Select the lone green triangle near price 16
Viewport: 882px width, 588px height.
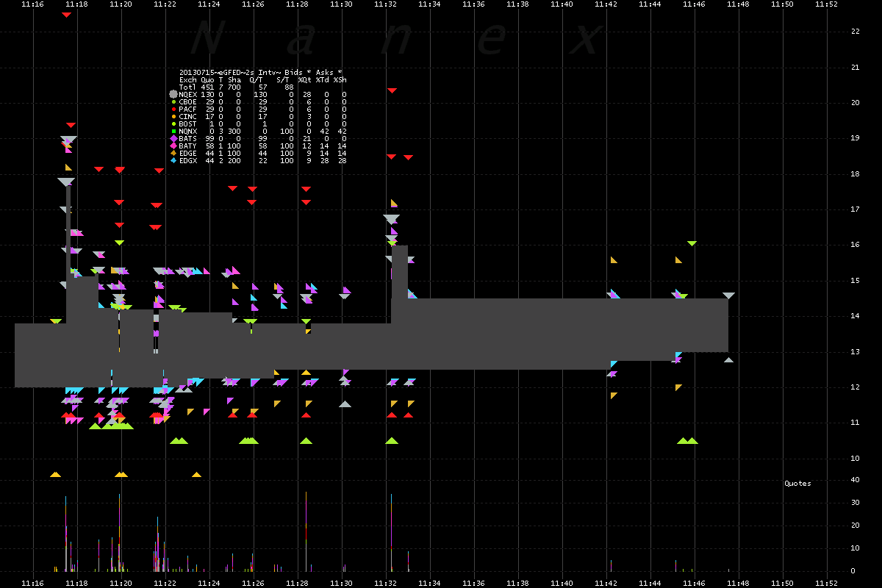pyautogui.click(x=692, y=243)
